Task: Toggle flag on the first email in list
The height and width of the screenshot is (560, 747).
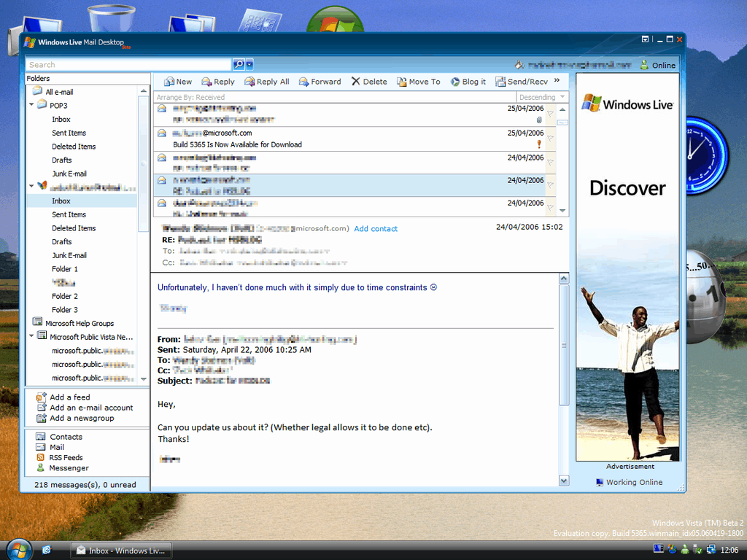Action: (x=550, y=113)
